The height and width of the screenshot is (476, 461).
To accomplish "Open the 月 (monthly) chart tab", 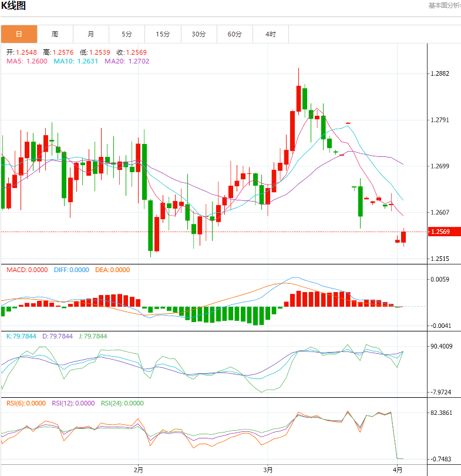I will tap(90, 34).
